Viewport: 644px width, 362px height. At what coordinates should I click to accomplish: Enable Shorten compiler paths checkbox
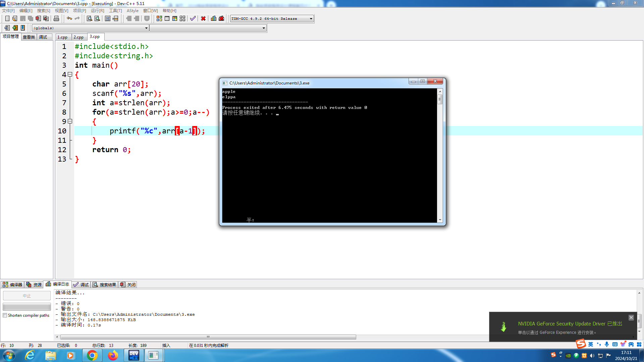coord(5,315)
